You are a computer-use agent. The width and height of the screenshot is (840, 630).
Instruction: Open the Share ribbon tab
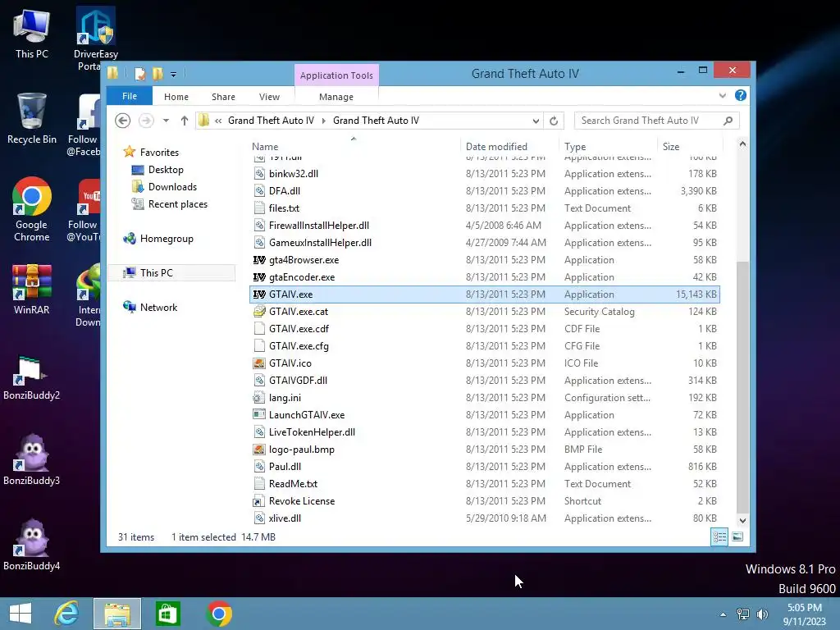223,97
